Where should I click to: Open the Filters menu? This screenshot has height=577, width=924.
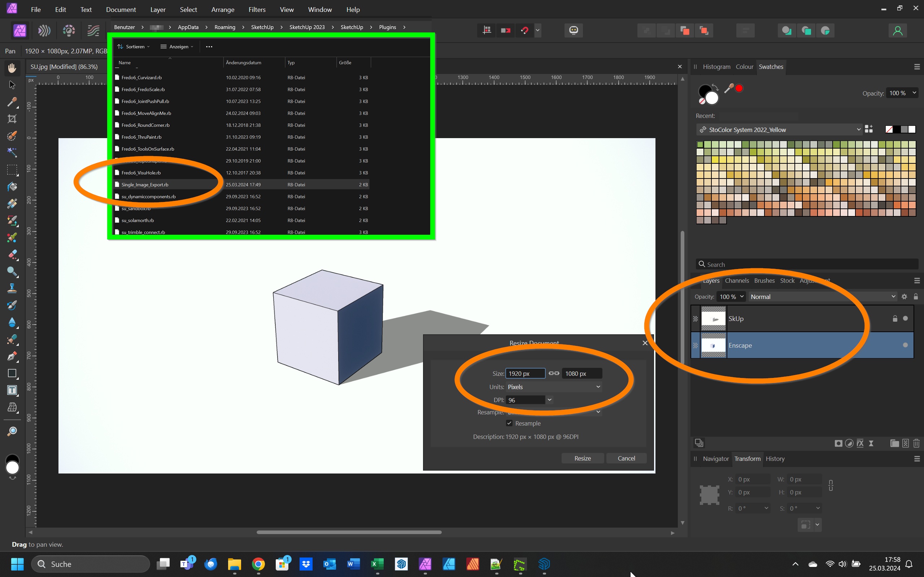(x=257, y=9)
